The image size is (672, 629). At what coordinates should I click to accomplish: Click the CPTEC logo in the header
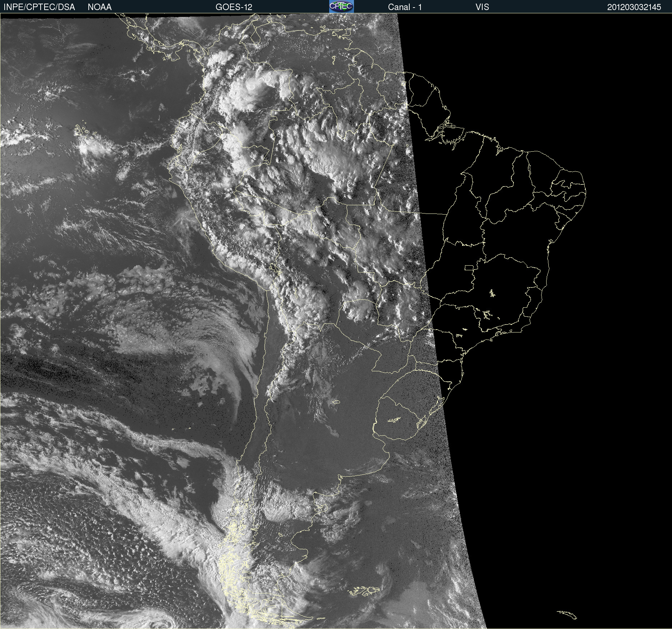click(x=341, y=6)
